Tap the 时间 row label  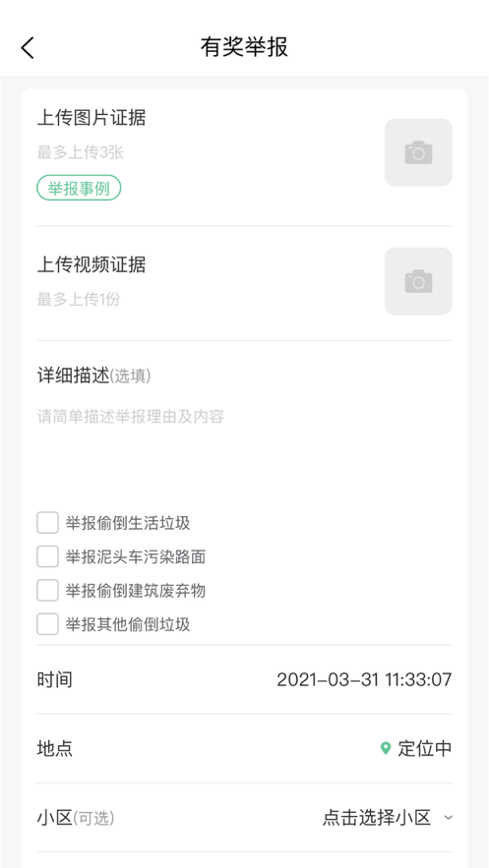(55, 679)
